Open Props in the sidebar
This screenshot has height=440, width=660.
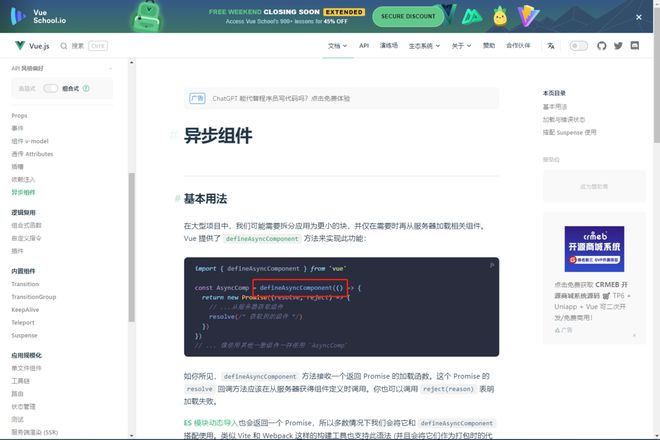pyautogui.click(x=19, y=115)
